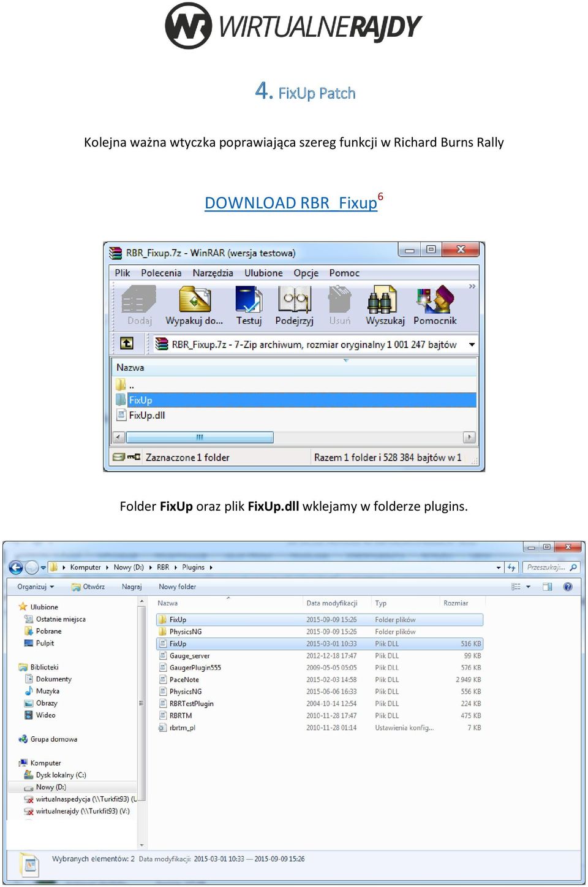
Task: Select Pobrane in navigation pane
Action: [48, 631]
